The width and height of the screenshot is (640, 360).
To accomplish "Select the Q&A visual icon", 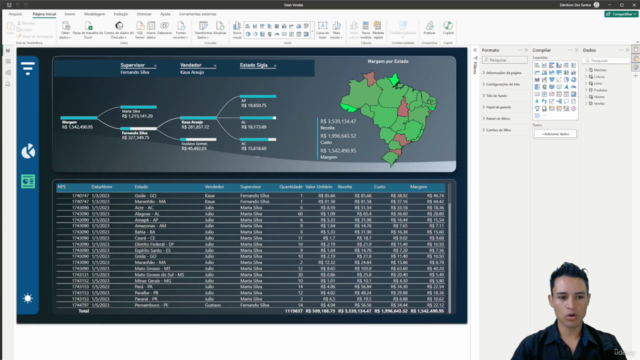I will point(567,101).
